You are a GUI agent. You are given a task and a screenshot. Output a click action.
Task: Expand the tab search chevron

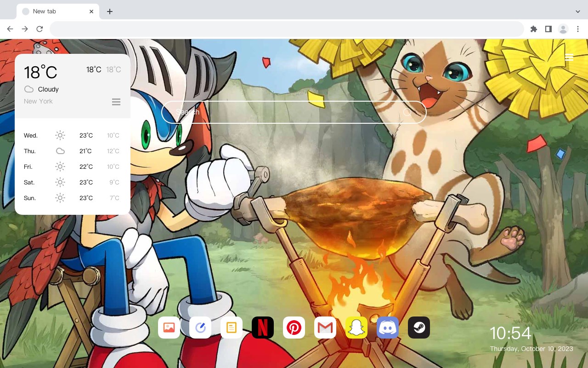577,11
